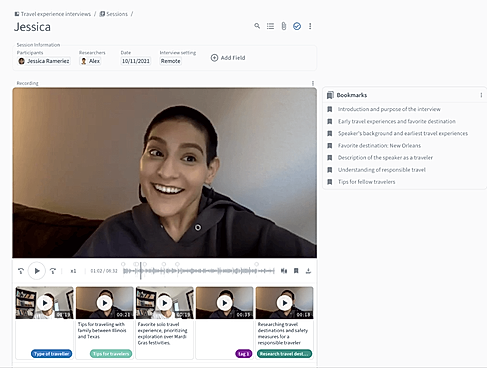The image size is (487, 368).
Task: Open the Travel experience interviews breadcrumb
Action: [x=53, y=14]
